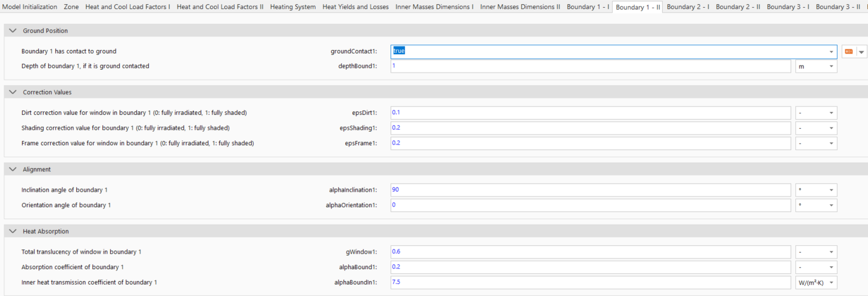
Task: Click the alphaBoundIn1 field showing 7.5
Action: 591,282
